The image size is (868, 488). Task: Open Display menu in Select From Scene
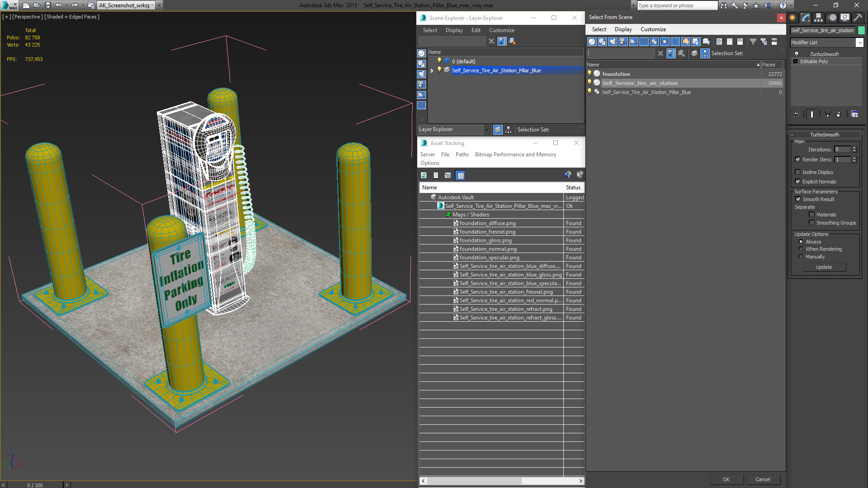tap(623, 29)
